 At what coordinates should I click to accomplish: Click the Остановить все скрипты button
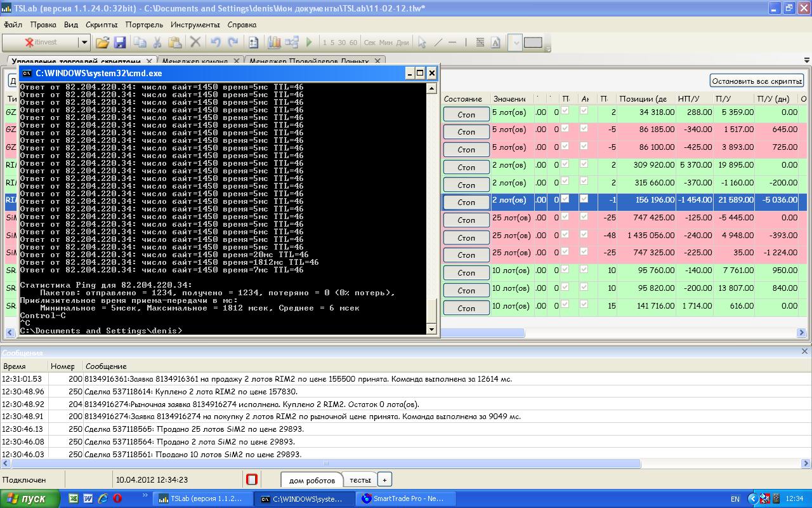757,81
